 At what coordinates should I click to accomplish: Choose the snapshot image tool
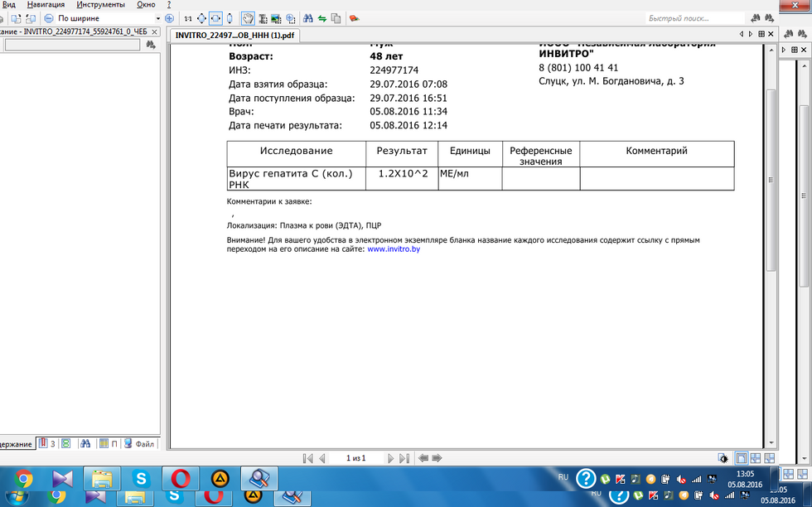click(276, 18)
